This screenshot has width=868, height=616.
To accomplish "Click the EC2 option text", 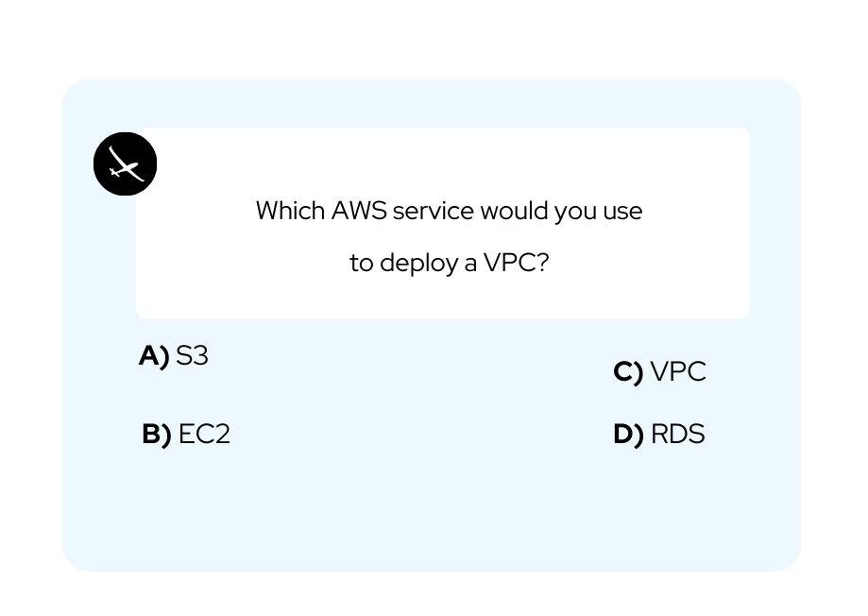I will tap(204, 434).
